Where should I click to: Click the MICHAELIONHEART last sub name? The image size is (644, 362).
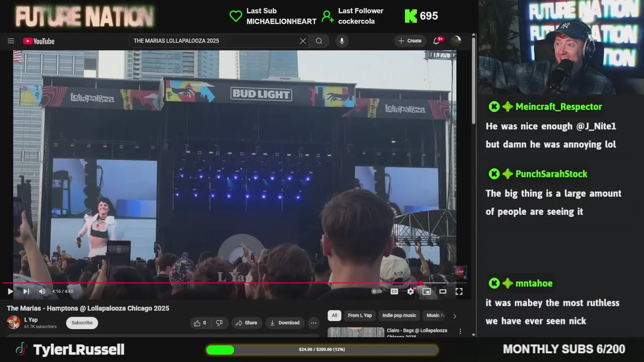click(281, 22)
